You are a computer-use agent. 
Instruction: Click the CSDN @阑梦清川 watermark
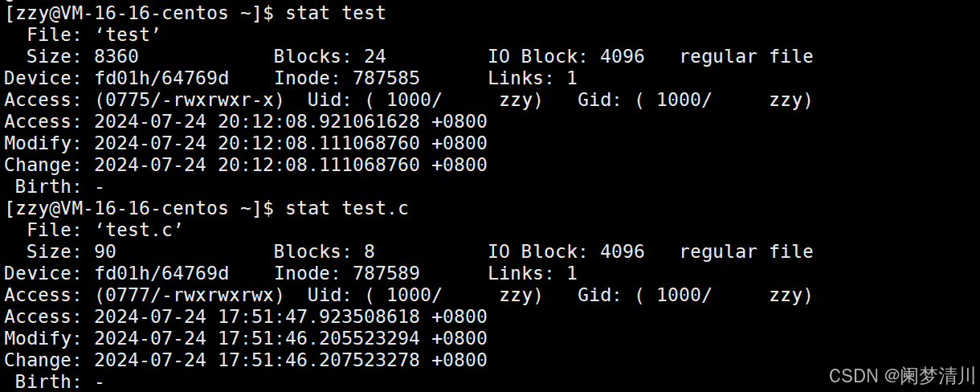(x=901, y=375)
